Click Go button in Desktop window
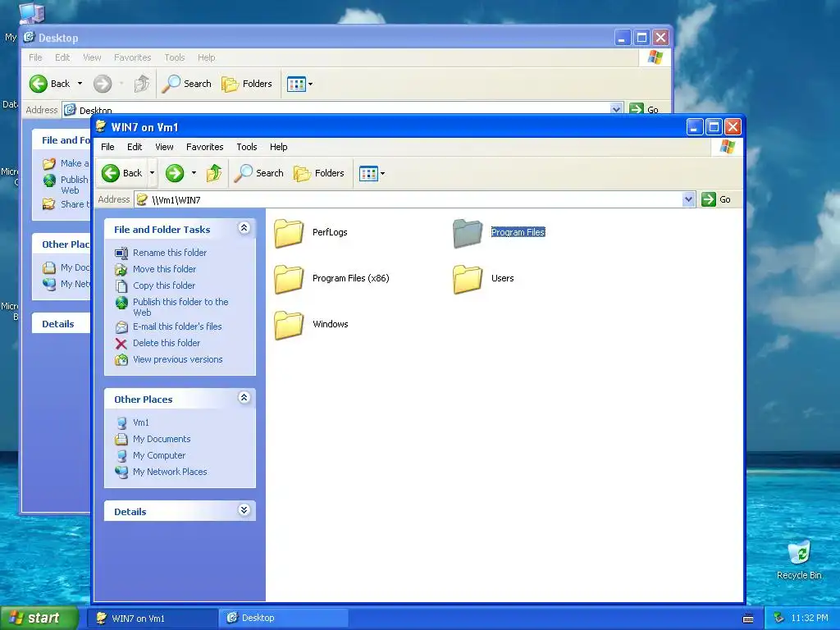840x630 pixels. (645, 109)
